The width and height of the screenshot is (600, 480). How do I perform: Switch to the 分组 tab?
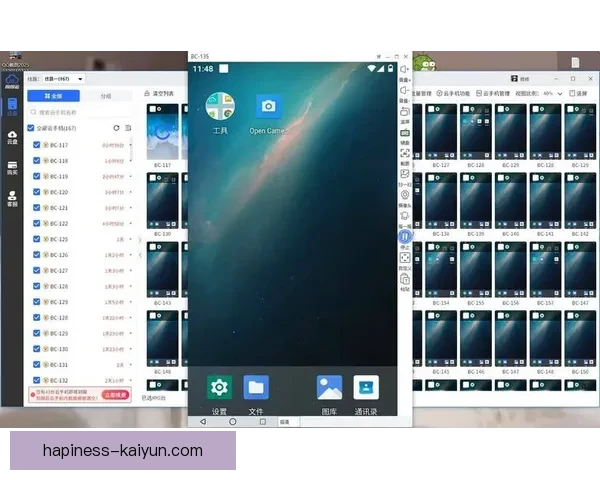(107, 97)
